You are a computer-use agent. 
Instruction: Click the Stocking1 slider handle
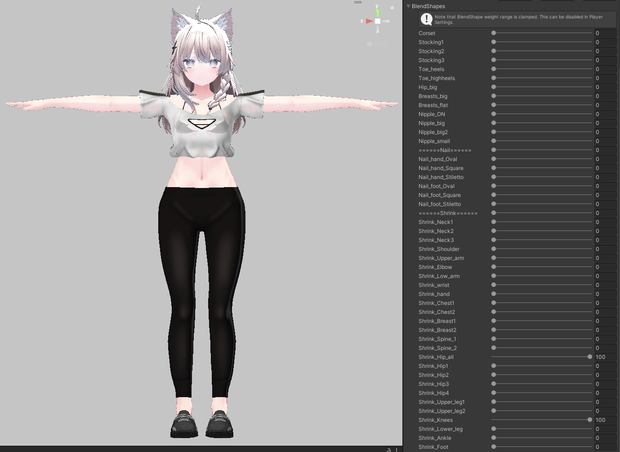point(493,42)
